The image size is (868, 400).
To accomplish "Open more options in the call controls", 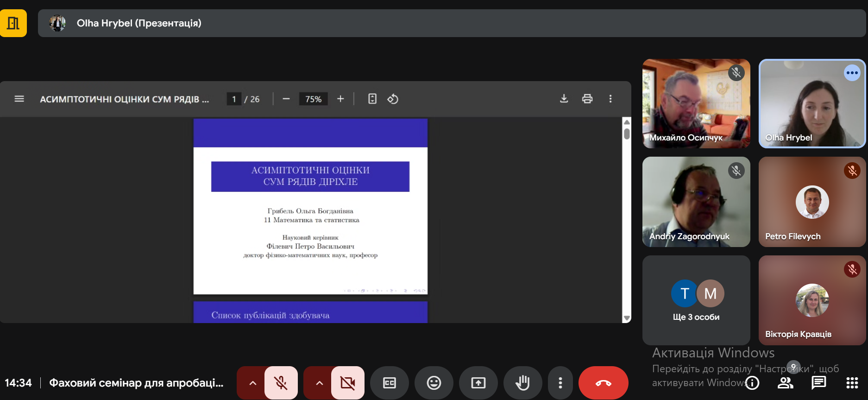I will pyautogui.click(x=560, y=383).
